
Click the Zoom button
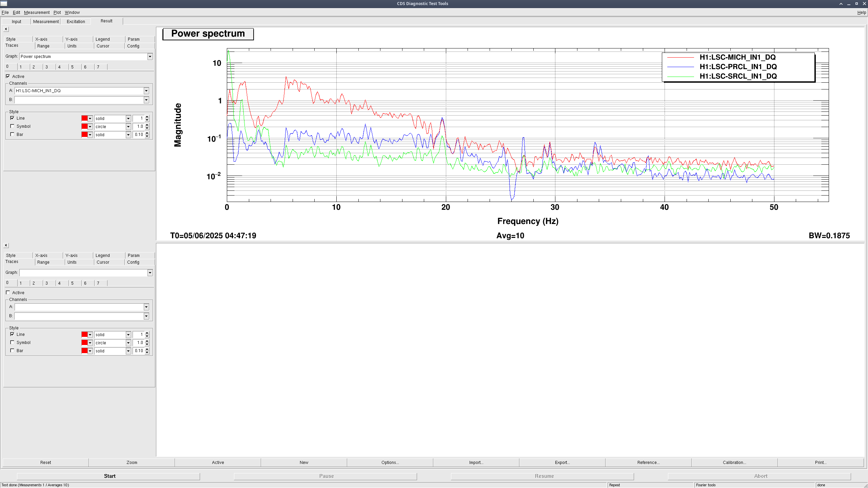[x=132, y=463]
